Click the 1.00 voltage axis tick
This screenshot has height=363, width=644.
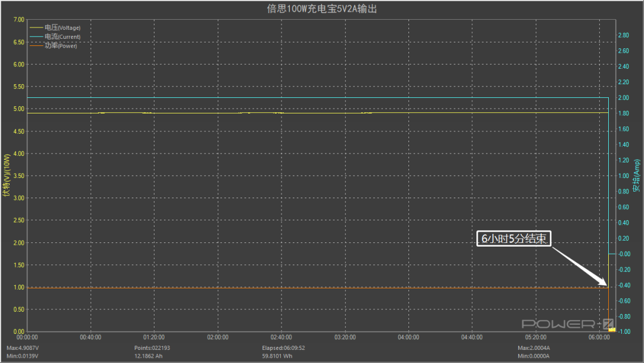pyautogui.click(x=19, y=287)
